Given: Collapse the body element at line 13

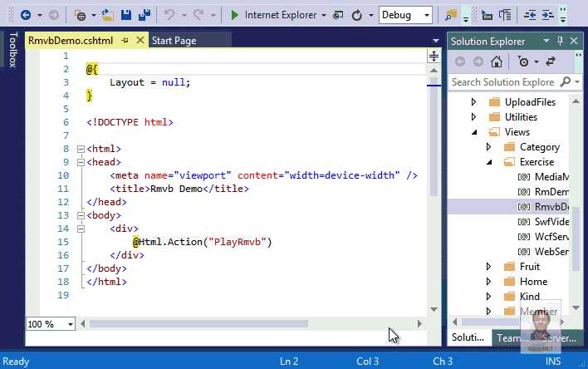Looking at the screenshot, I should (81, 215).
